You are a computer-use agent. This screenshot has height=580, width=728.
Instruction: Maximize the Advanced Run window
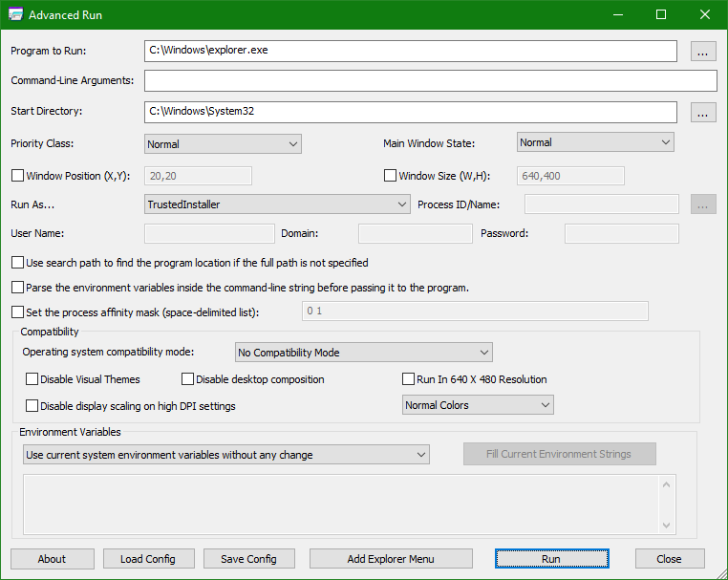click(661, 15)
